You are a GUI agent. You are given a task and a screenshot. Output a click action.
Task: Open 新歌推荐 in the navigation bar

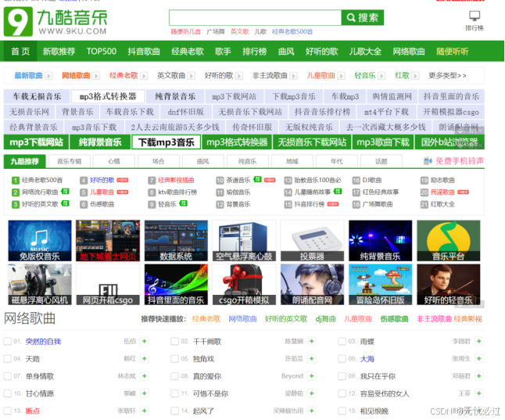tap(59, 52)
